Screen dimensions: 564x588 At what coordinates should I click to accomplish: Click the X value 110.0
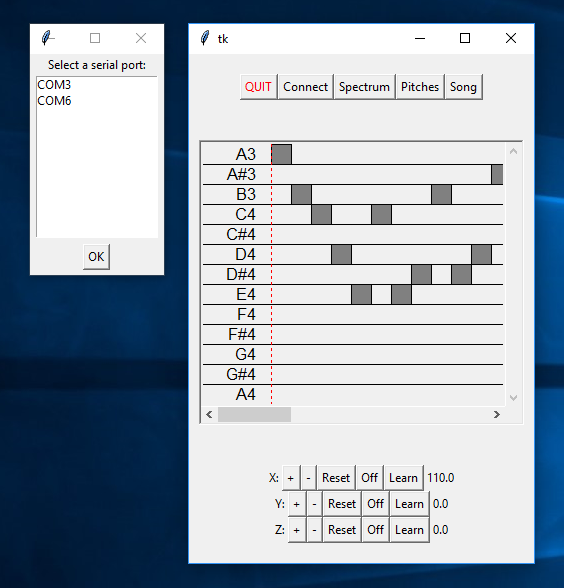[441, 478]
